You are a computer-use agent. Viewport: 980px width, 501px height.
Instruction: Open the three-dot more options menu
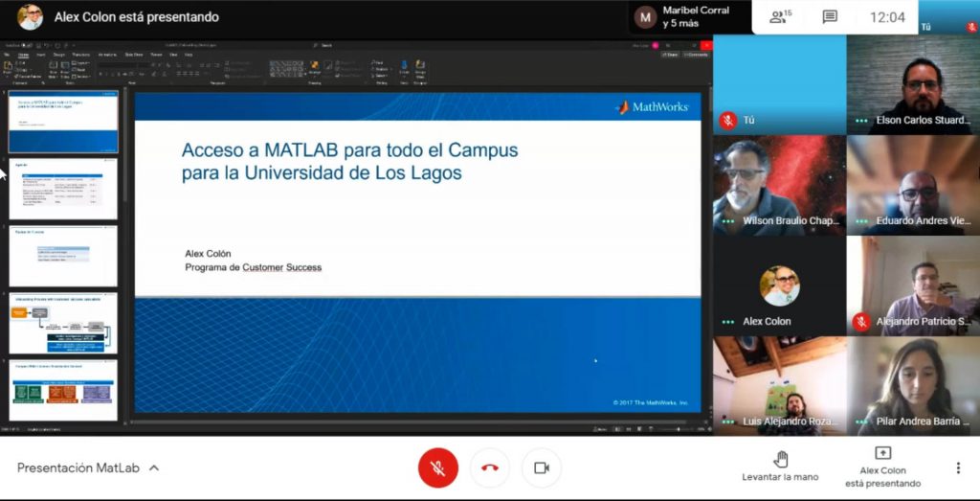click(x=957, y=467)
